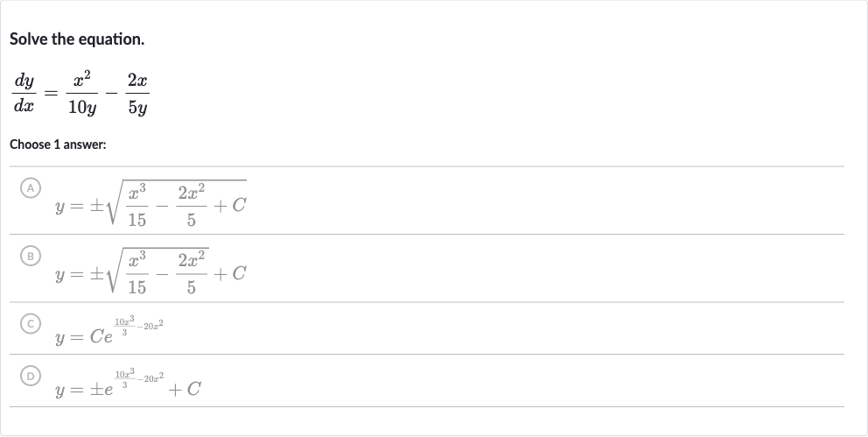The height and width of the screenshot is (437, 868).
Task: Click the y = ±e exponential plus C formula
Action: 128,384
